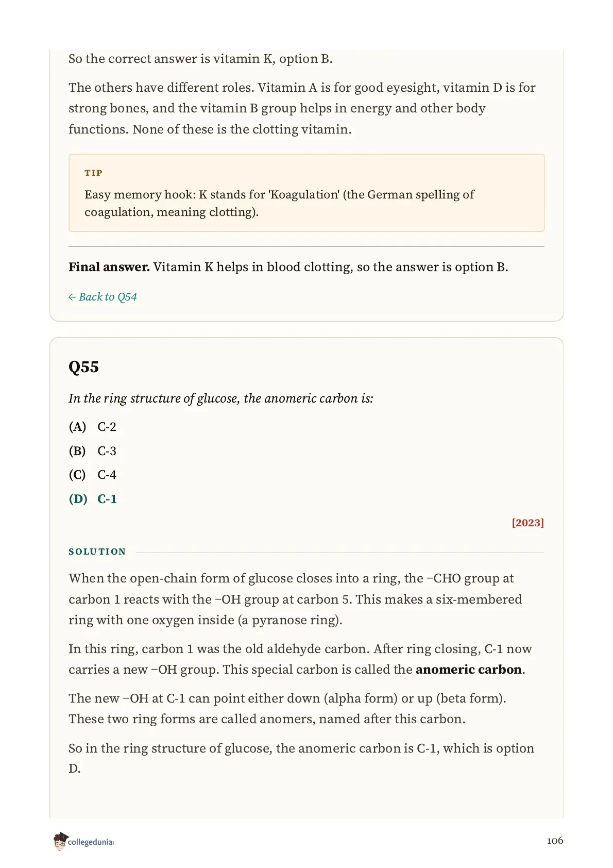Select option (A) C-2
613x868 pixels.
[93, 427]
